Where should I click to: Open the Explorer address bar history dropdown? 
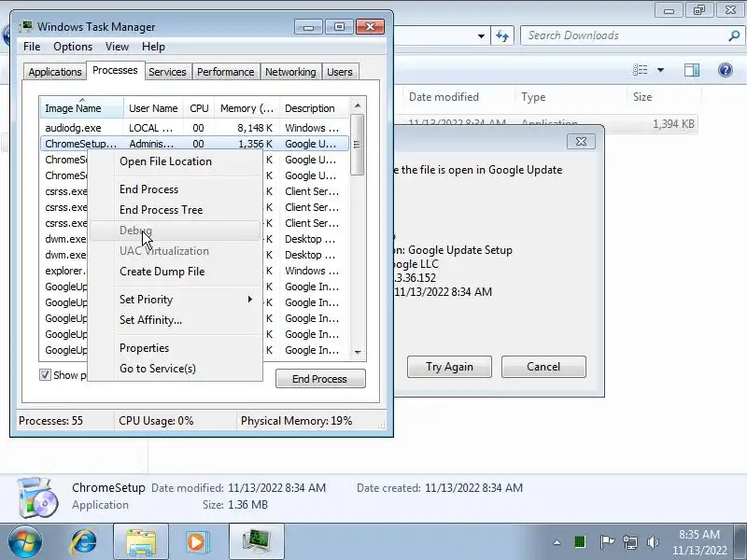tap(481, 35)
